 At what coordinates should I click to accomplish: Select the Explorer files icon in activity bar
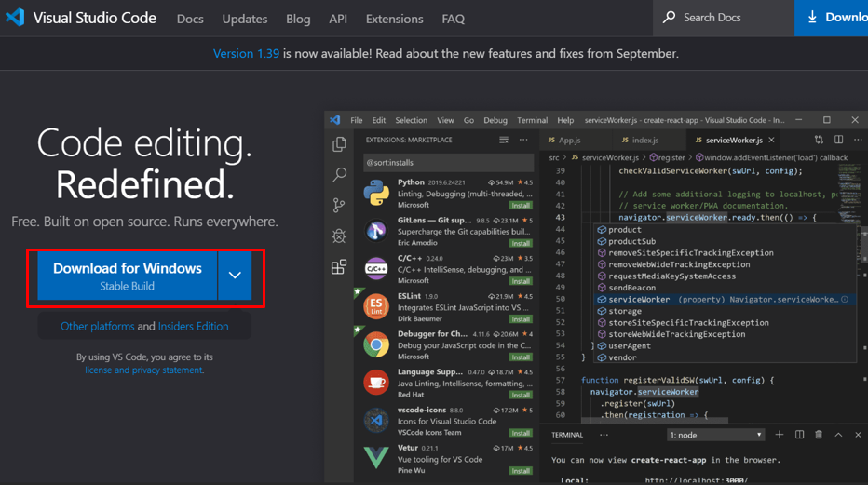(339, 144)
